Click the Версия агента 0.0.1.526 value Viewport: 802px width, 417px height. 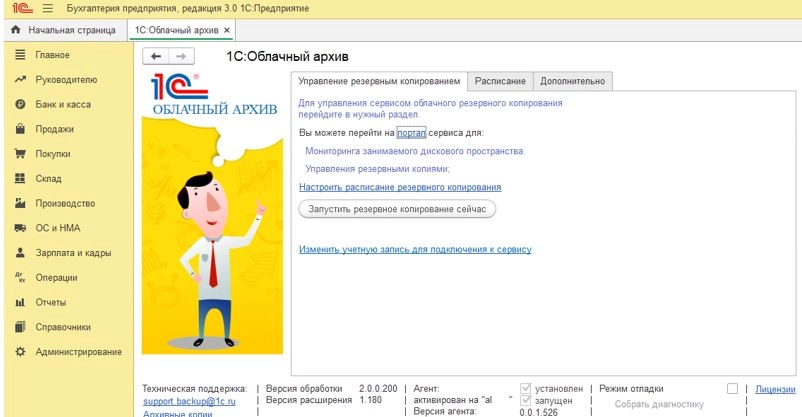538,412
